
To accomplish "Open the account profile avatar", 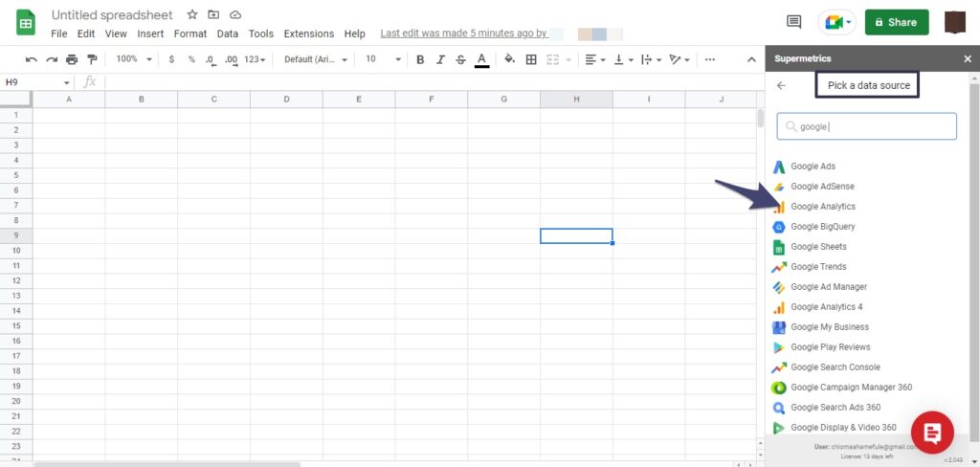I will click(955, 22).
